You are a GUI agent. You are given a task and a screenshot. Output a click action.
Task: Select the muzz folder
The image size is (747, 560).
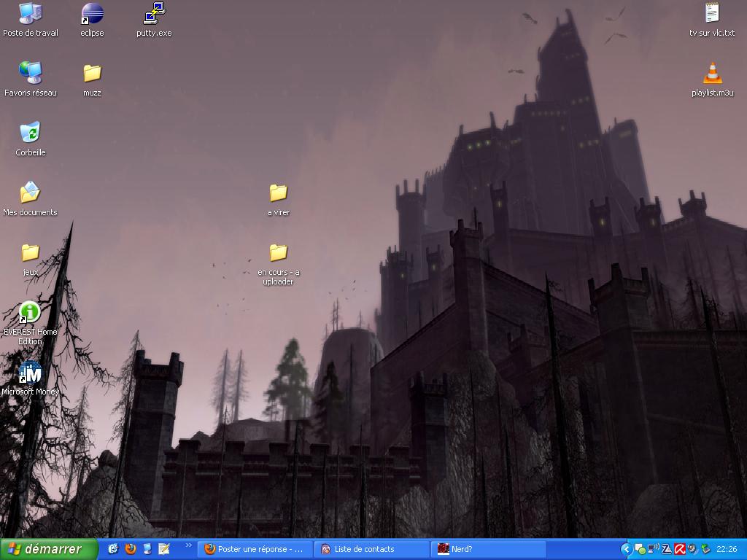tap(92, 79)
